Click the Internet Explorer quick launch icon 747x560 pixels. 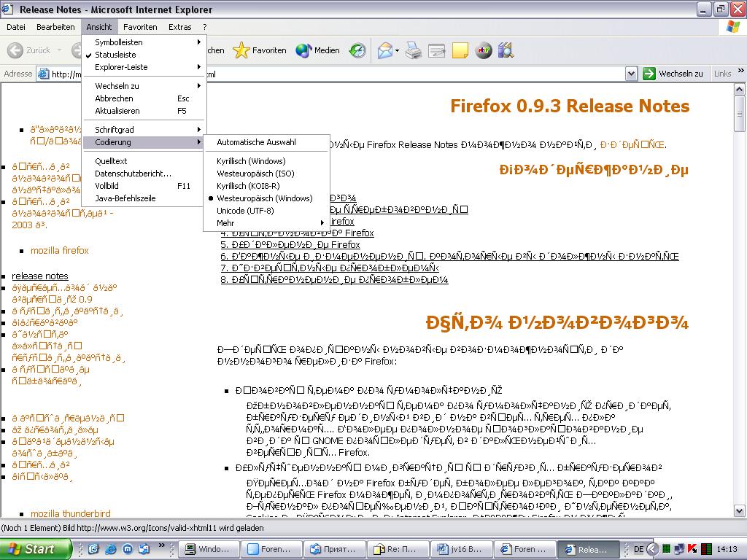coord(111,549)
